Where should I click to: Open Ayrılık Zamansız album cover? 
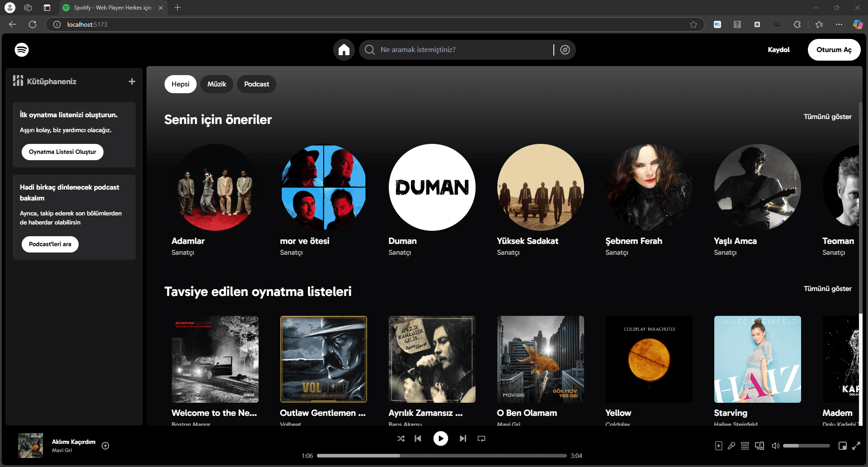432,359
